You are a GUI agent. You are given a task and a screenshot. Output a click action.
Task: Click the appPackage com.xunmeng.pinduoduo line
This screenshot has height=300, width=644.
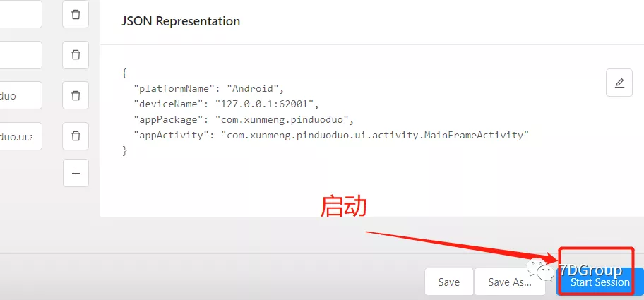click(244, 120)
